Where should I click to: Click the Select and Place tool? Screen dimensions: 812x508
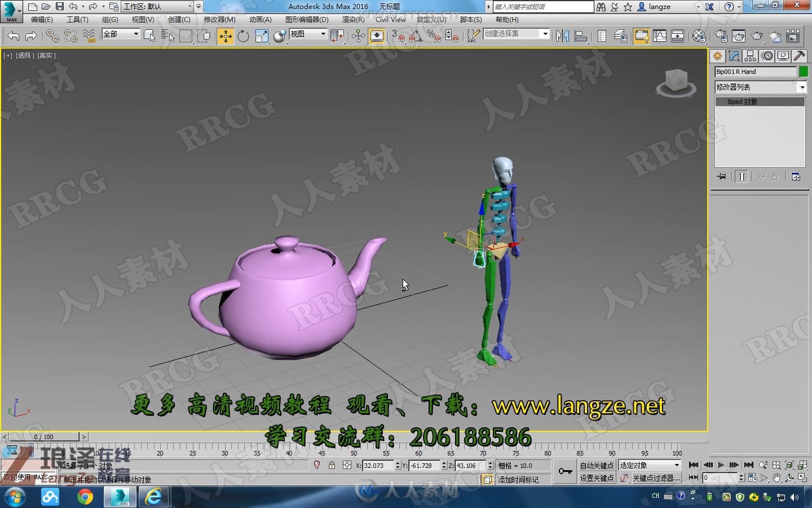coord(280,36)
